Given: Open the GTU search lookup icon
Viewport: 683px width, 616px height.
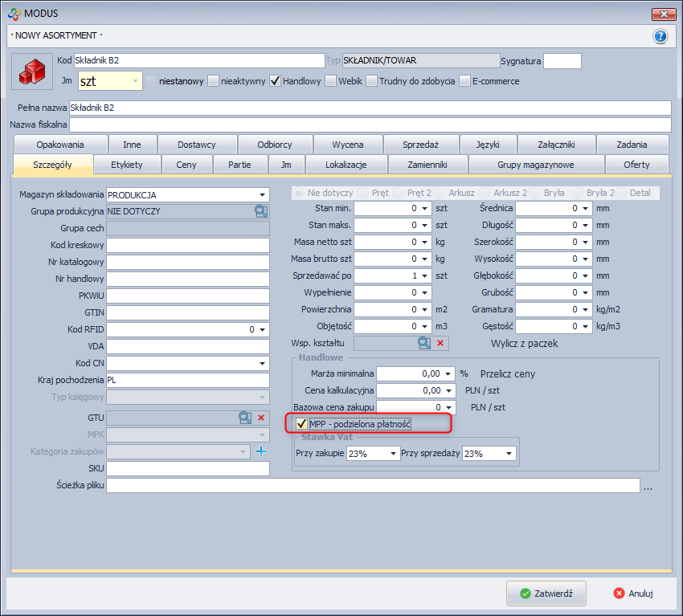Looking at the screenshot, I should (245, 418).
